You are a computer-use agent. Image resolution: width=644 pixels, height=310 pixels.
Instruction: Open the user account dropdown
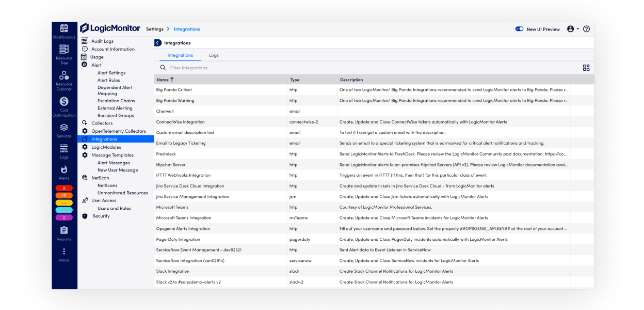573,29
